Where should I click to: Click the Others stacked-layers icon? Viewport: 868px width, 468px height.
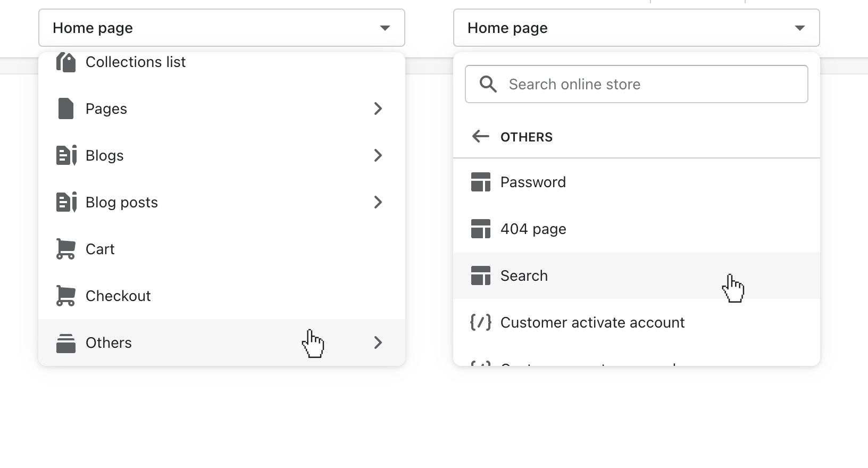pos(66,343)
